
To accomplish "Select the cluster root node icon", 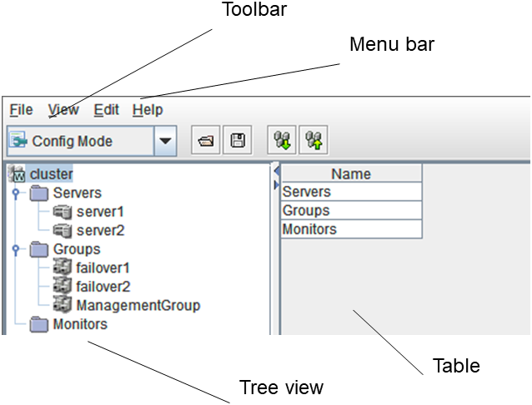I will click(18, 174).
